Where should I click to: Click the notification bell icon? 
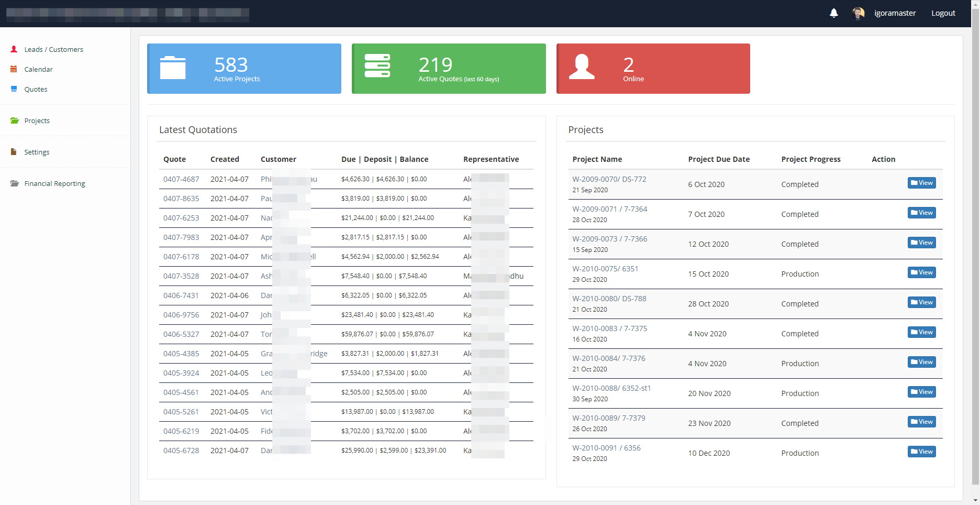[x=834, y=13]
